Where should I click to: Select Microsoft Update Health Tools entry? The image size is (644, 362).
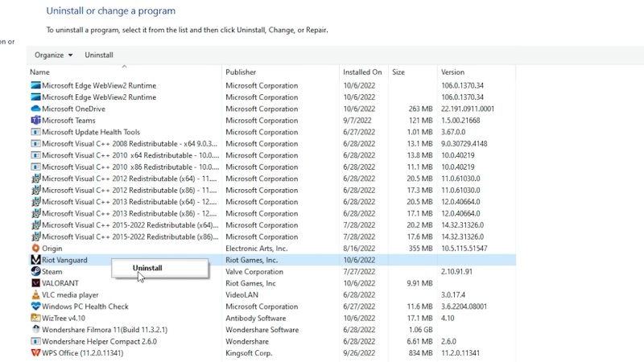click(x=91, y=132)
